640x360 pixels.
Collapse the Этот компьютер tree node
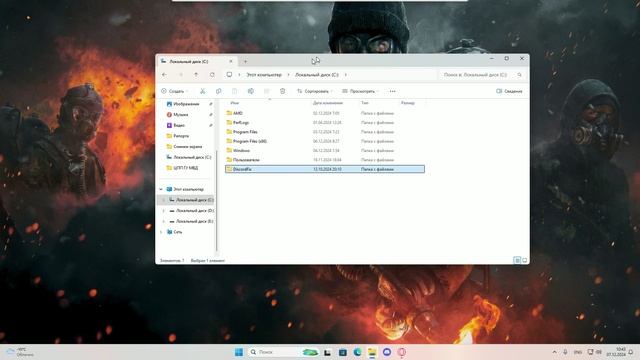(x=161, y=189)
